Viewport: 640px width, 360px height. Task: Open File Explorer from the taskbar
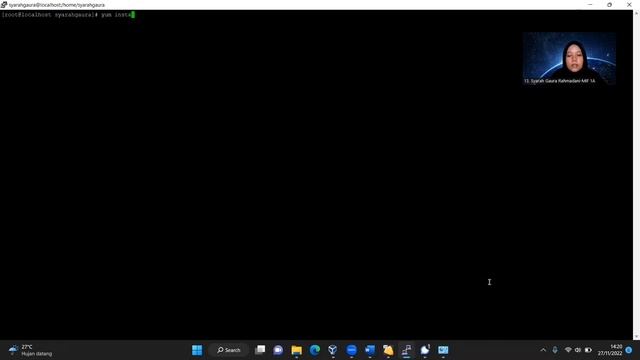pyautogui.click(x=297, y=350)
